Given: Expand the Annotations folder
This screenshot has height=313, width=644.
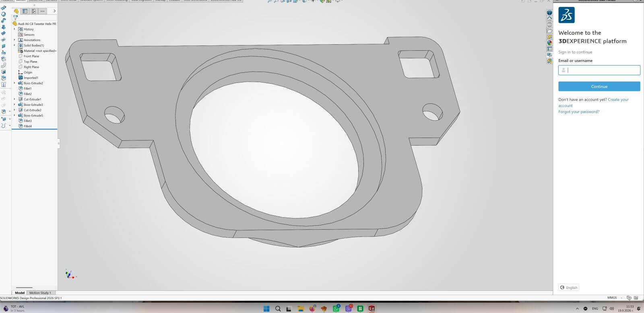Looking at the screenshot, I should (14, 40).
